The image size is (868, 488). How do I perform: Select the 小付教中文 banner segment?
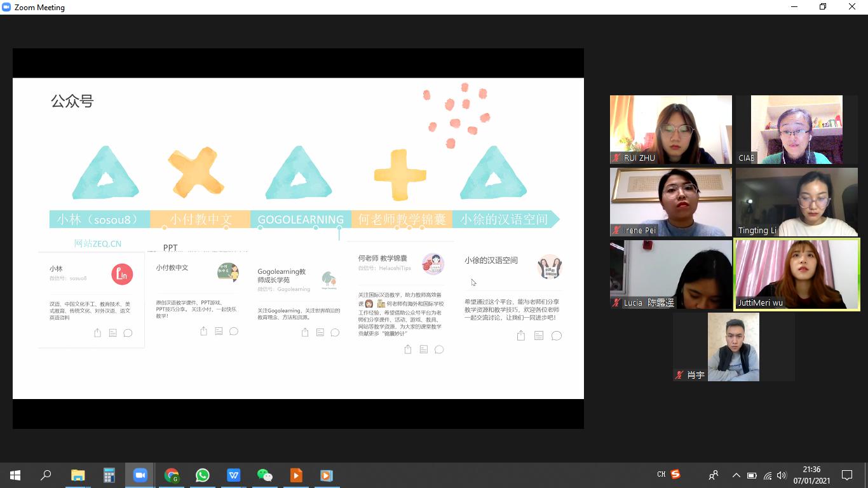[x=200, y=219]
